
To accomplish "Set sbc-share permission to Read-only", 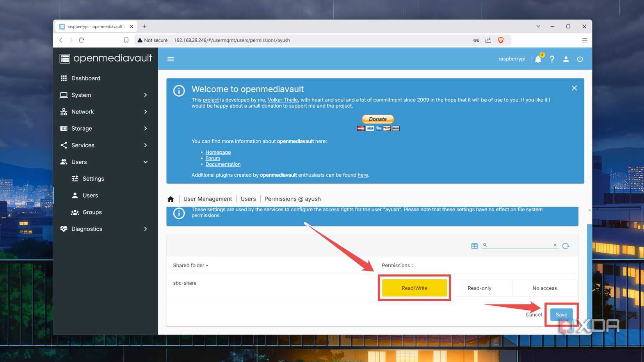I will [x=480, y=288].
